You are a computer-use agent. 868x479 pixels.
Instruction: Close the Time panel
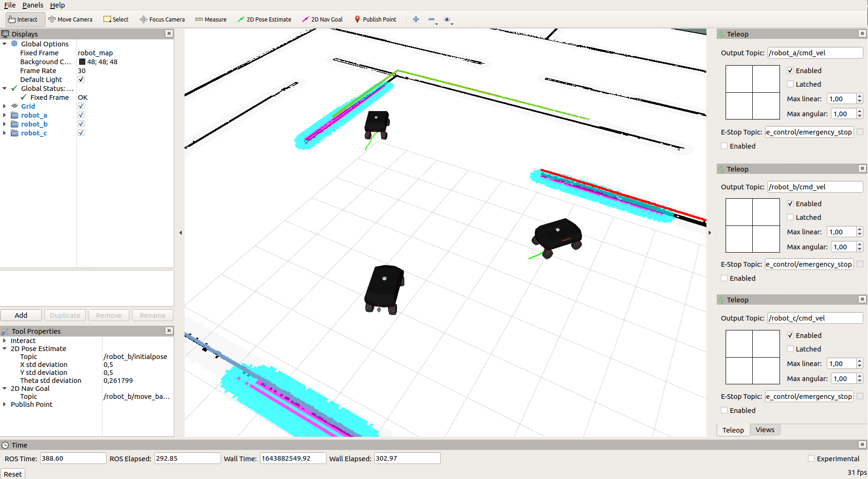click(862, 444)
